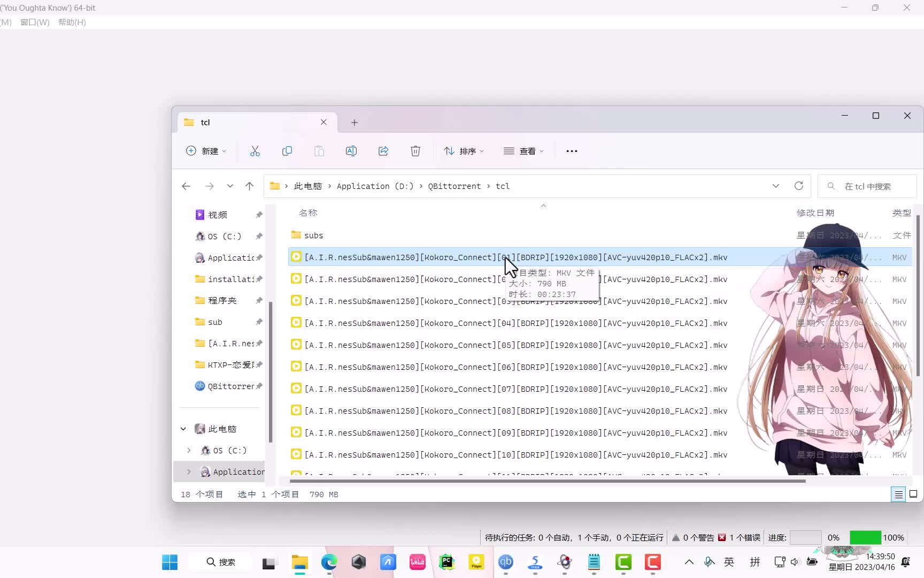The height and width of the screenshot is (578, 924).
Task: Go back with the left arrow
Action: pyautogui.click(x=186, y=186)
